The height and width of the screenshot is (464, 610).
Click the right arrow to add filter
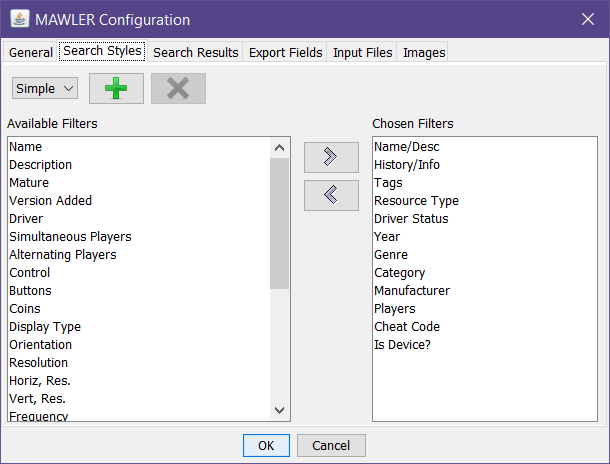tap(331, 157)
